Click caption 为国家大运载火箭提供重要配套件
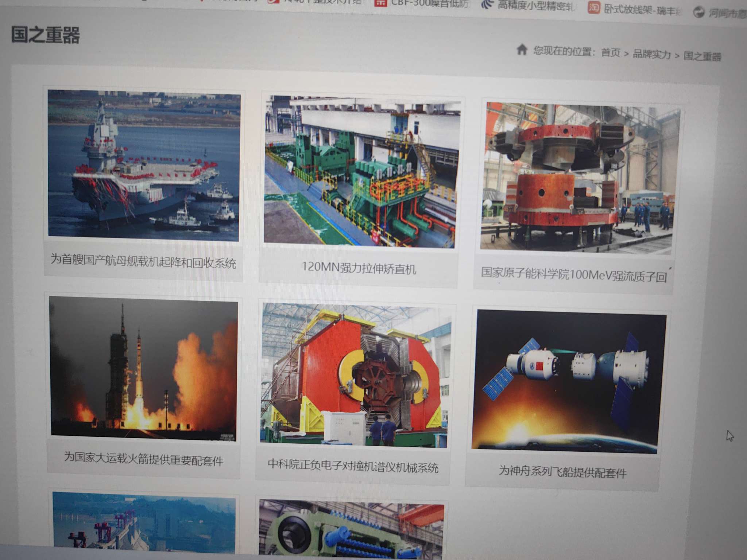Viewport: 747px width, 560px height. (143, 459)
